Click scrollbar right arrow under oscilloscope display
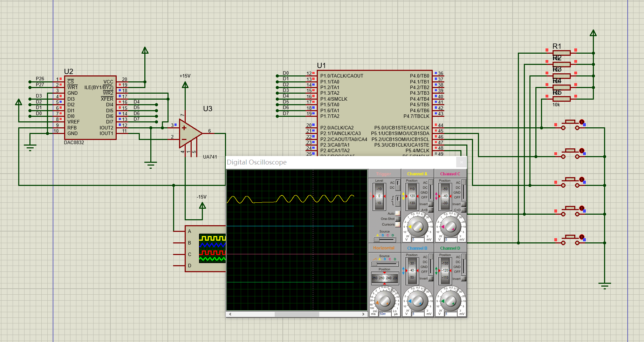 363,314
